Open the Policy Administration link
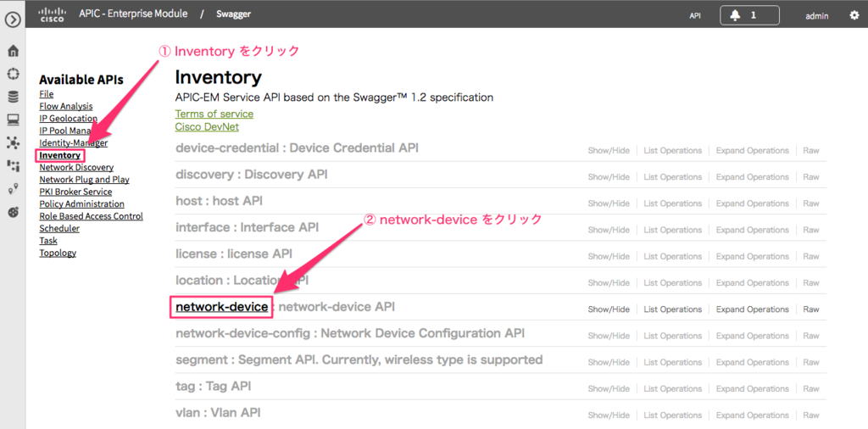 click(82, 203)
